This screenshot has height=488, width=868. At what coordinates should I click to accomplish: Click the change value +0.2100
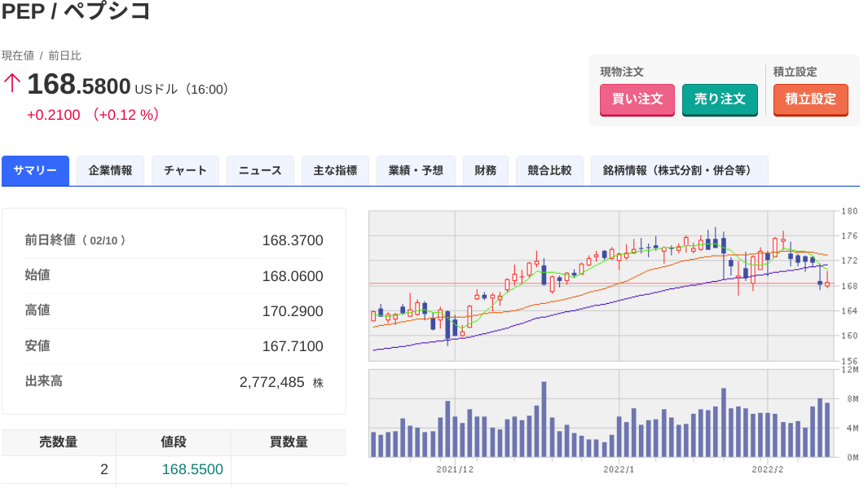[54, 115]
